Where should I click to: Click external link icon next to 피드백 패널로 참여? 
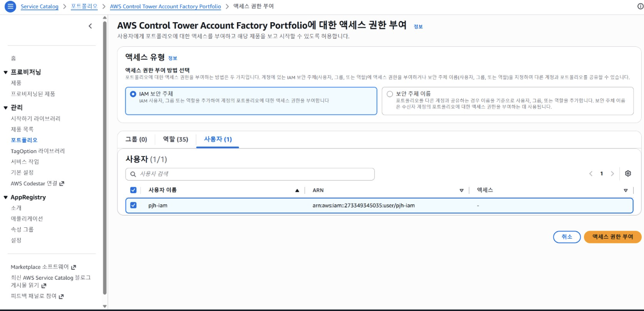point(61,296)
